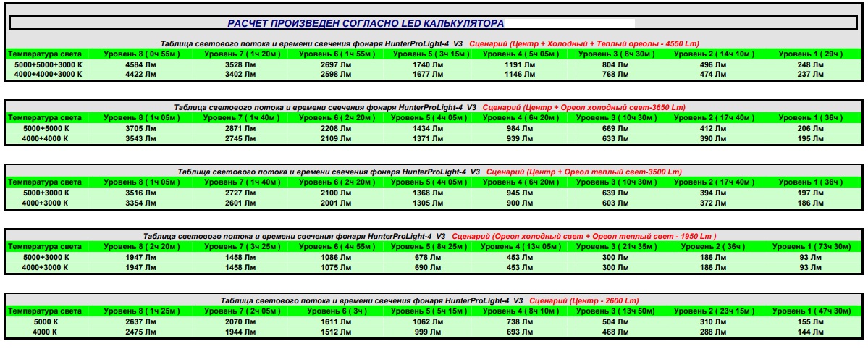Select cell '690 Лм'
Image resolution: width=868 pixels, height=349 pixels.
(x=431, y=266)
